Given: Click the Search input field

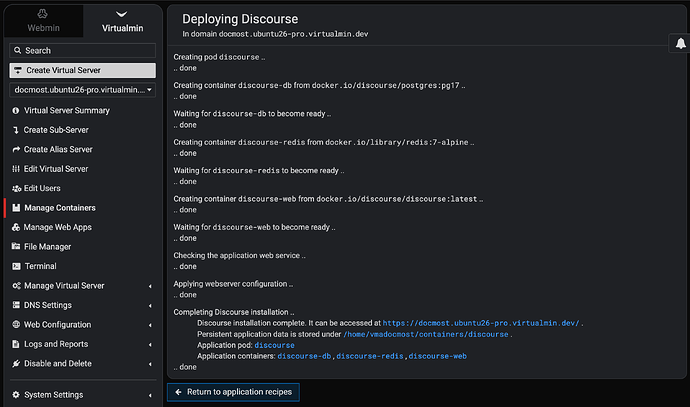Looking at the screenshot, I should coord(82,51).
